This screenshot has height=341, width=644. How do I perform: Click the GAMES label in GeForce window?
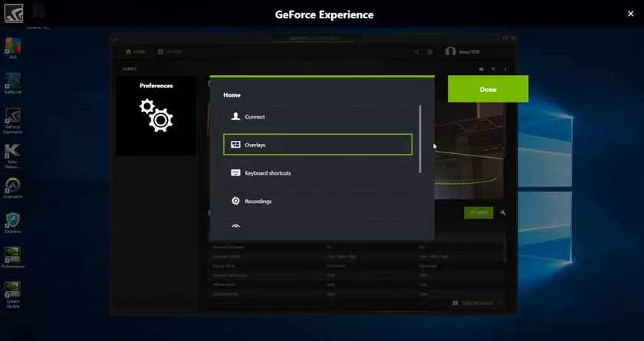[x=129, y=69]
